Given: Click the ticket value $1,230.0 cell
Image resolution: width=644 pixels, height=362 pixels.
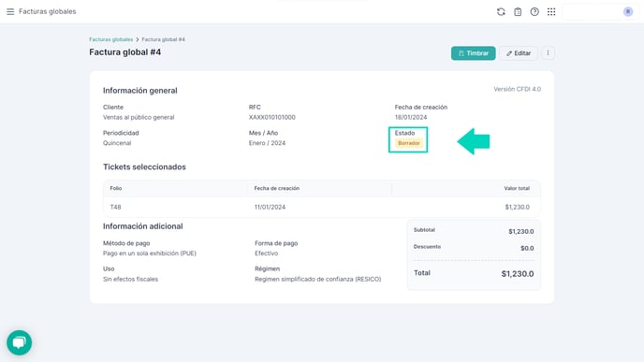Looking at the screenshot, I should click(x=517, y=208).
